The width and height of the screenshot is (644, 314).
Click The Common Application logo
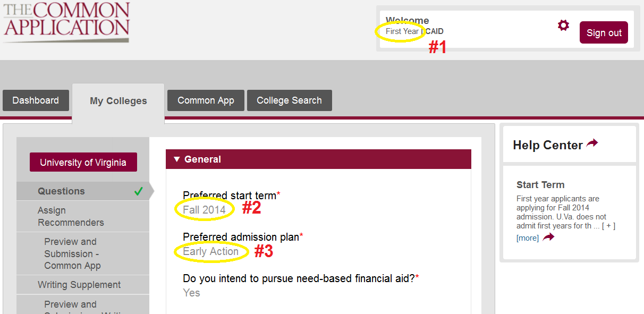pos(66,21)
